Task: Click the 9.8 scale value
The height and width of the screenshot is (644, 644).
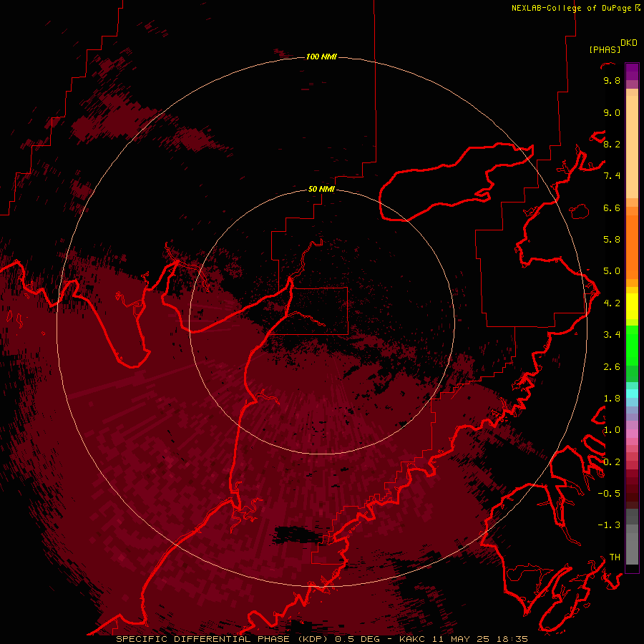Action: pos(612,80)
